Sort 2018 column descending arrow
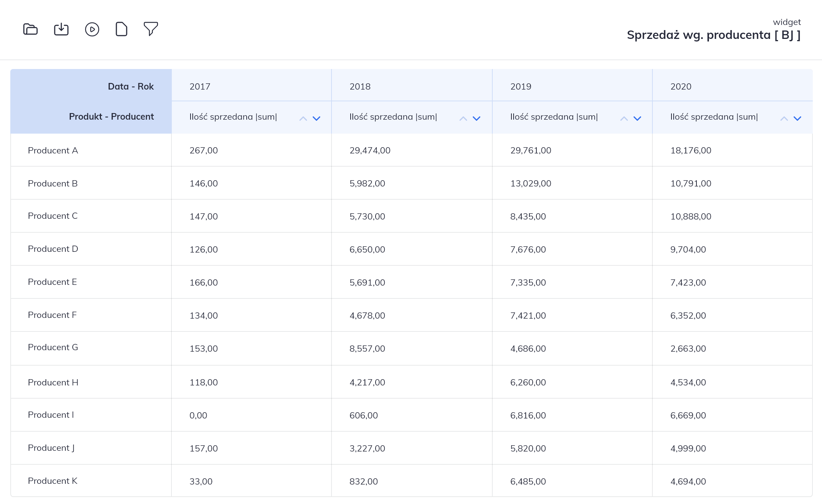The width and height of the screenshot is (822, 504). (x=477, y=118)
